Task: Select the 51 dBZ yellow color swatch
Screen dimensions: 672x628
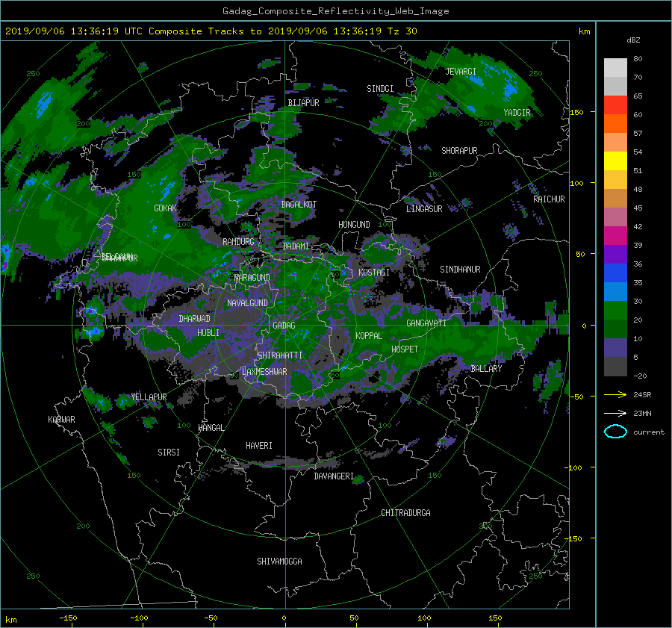Action: (x=615, y=161)
